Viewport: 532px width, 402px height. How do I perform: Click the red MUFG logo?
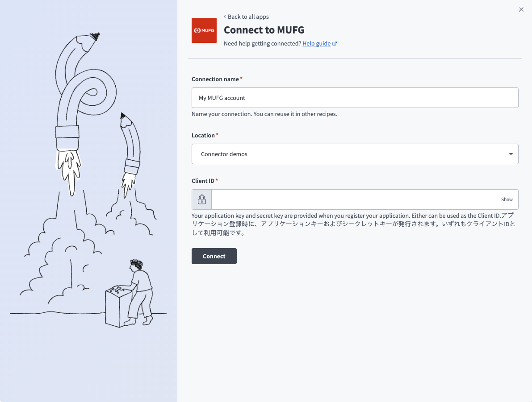204,30
